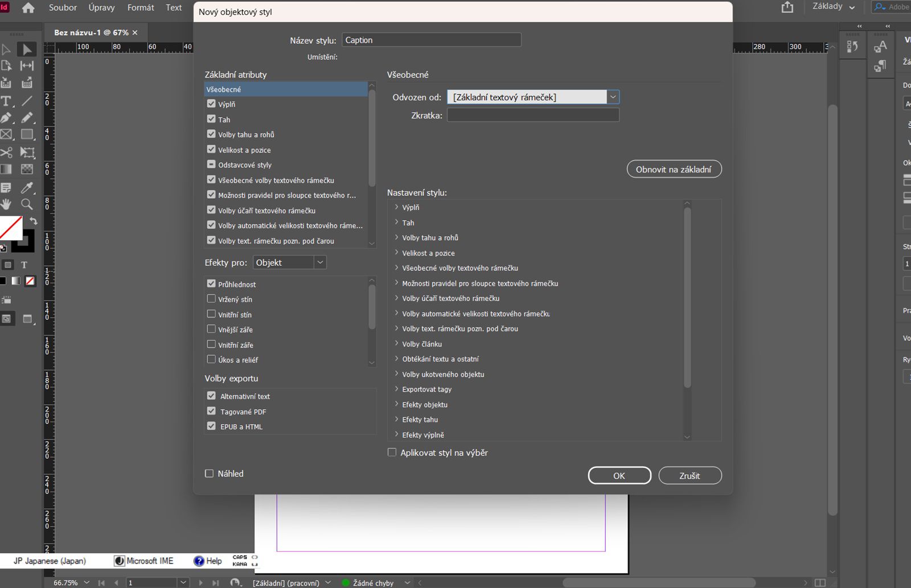
Task: Select the Content Placer tool
Action: click(x=27, y=83)
